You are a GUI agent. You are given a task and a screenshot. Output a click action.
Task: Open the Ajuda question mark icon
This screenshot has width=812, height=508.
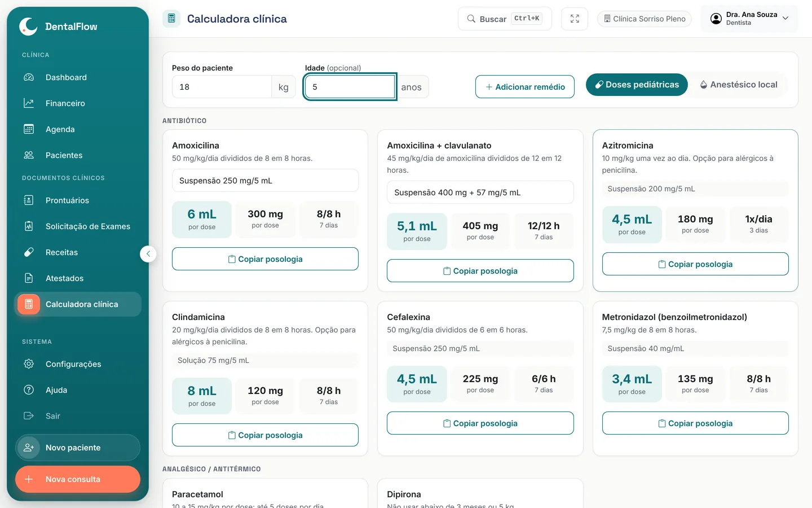29,390
